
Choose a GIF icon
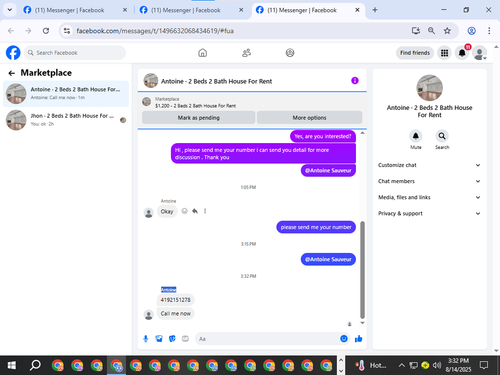pos(185,339)
